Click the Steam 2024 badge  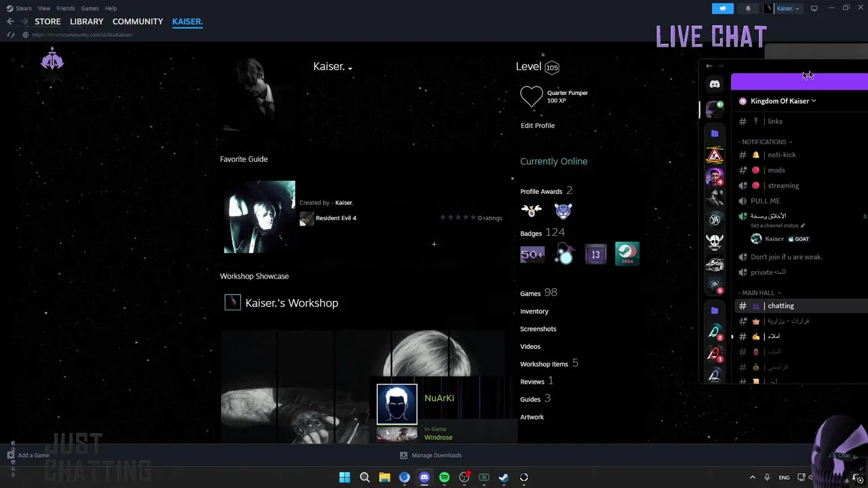coord(627,253)
